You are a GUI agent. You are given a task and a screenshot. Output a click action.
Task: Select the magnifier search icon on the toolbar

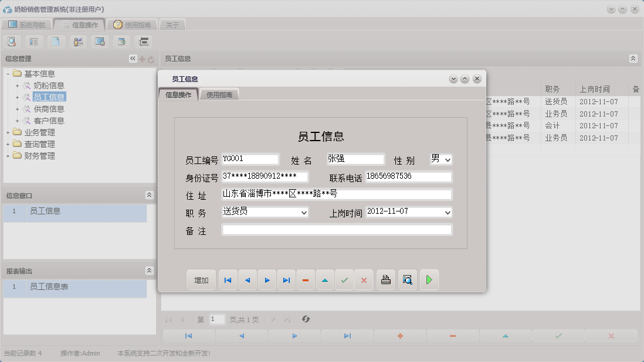[x=12, y=42]
